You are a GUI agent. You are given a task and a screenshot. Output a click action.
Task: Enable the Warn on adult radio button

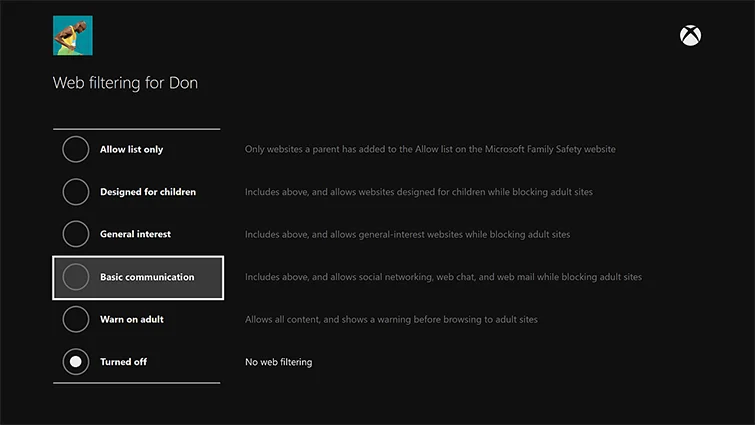point(76,319)
